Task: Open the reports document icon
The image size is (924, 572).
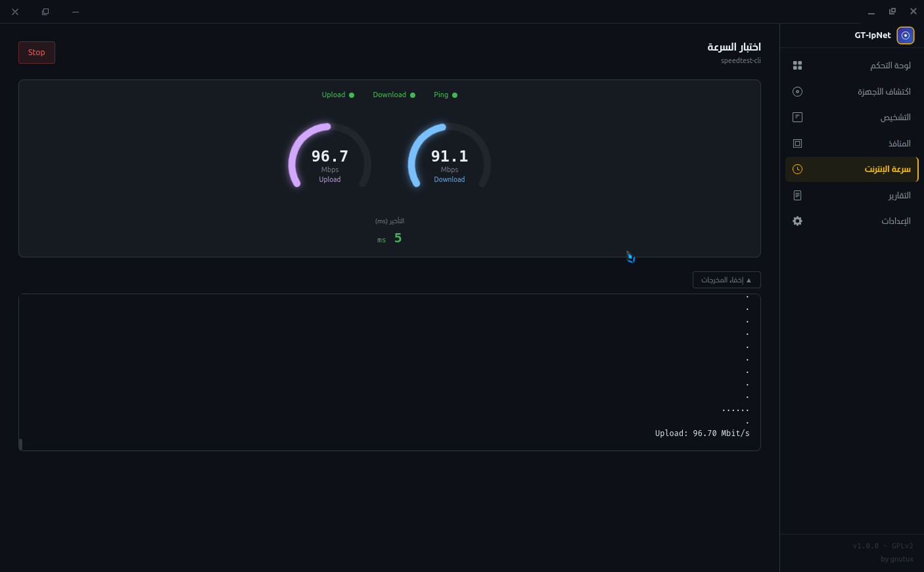Action: tap(797, 195)
